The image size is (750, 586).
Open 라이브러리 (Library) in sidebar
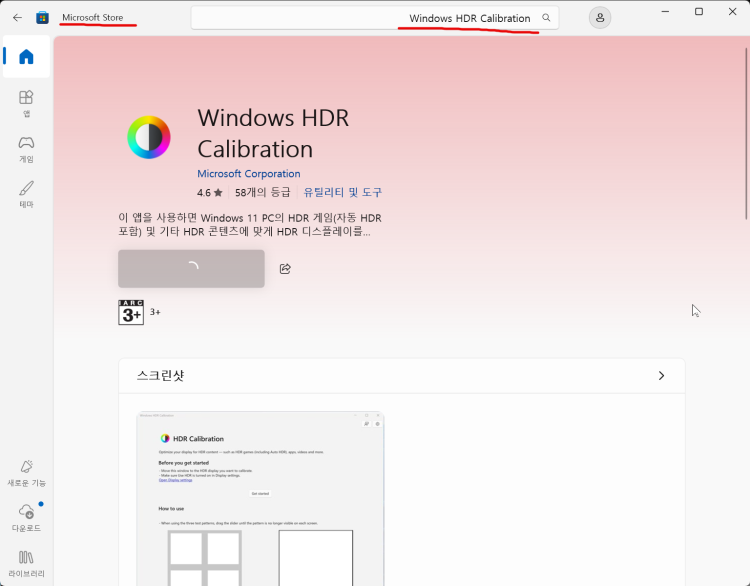point(26,562)
